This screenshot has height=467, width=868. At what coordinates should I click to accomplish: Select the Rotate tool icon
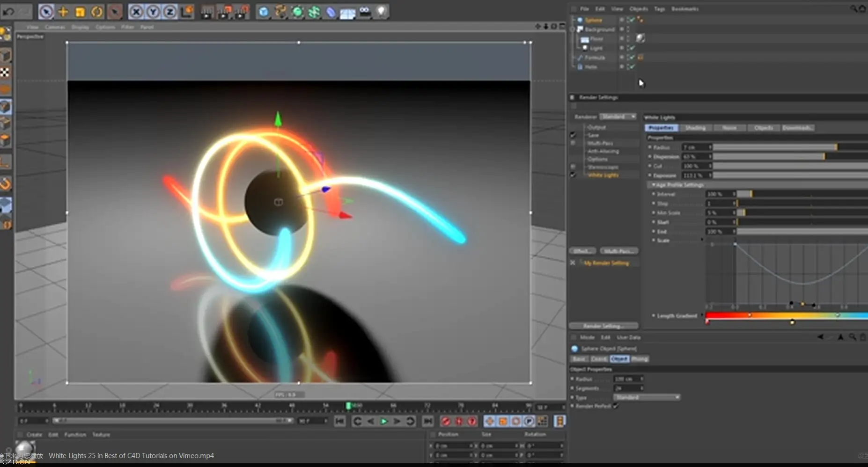tap(97, 12)
